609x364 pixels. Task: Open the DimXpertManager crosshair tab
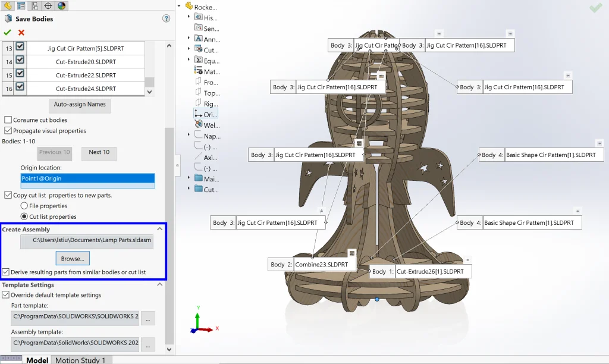click(x=48, y=6)
